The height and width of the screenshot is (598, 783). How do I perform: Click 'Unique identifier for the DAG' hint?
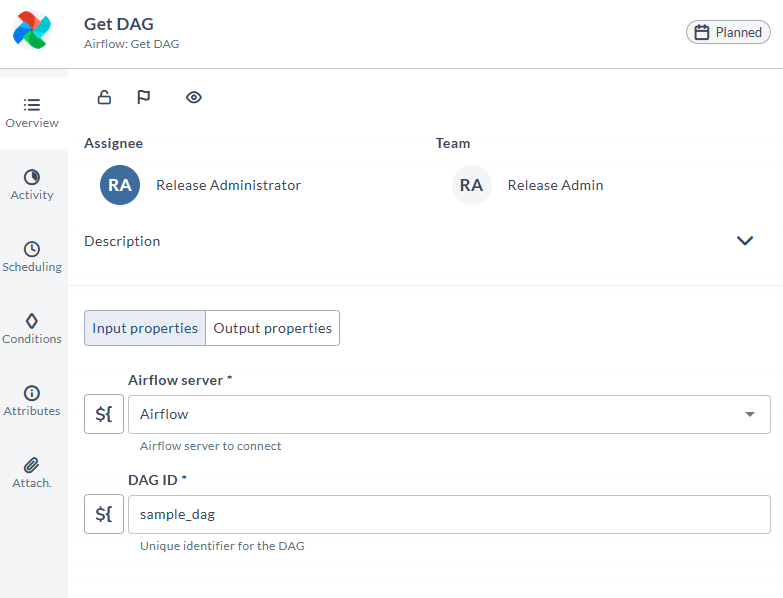tap(222, 546)
